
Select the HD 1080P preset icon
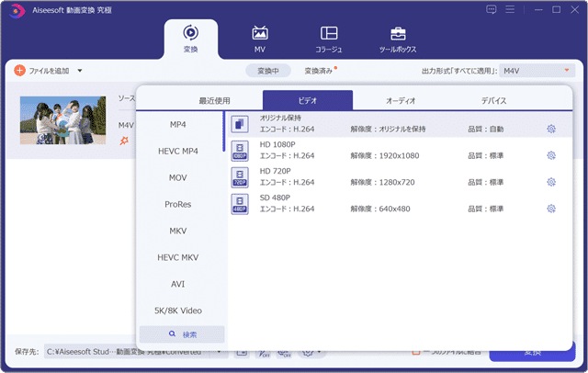240,151
